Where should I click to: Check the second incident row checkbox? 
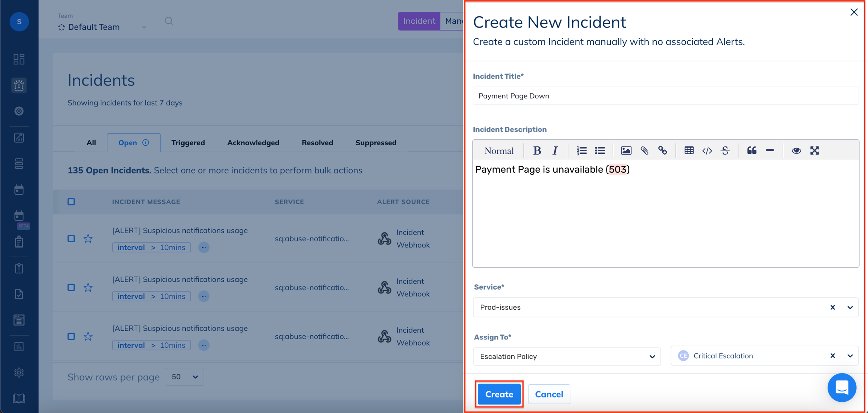coord(71,288)
